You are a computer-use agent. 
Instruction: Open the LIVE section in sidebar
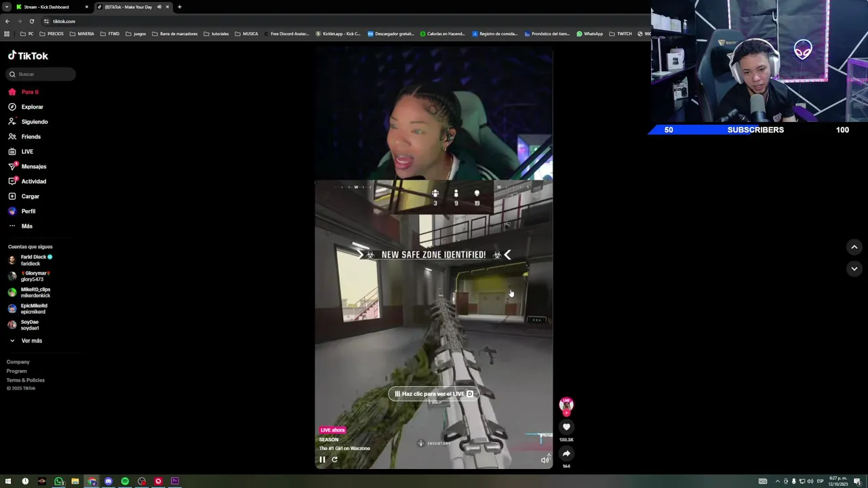(x=20, y=152)
